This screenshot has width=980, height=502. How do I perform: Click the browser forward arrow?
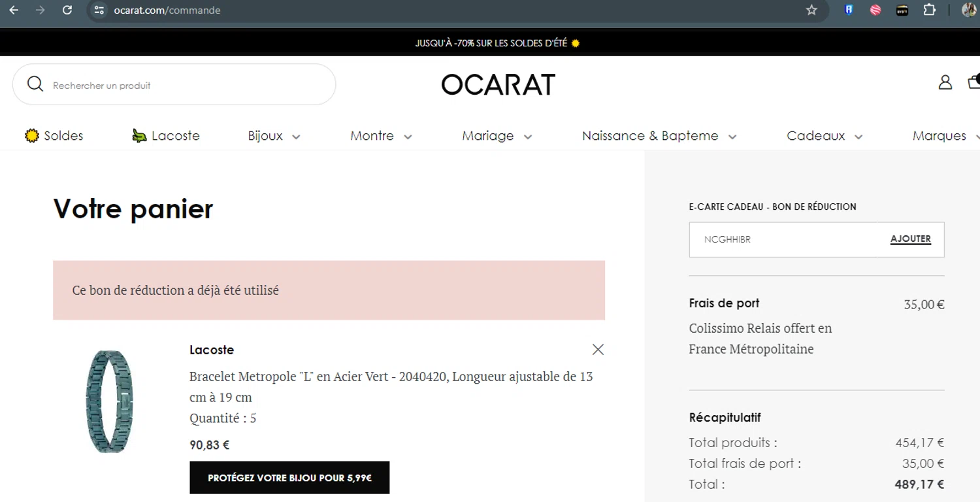(41, 10)
